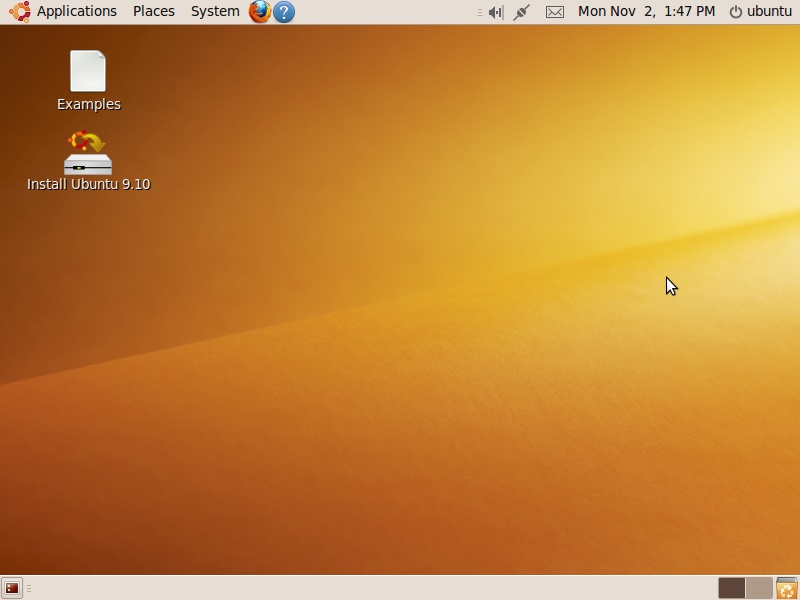Launch Firefox from the top panel
The width and height of the screenshot is (800, 600).
point(258,11)
